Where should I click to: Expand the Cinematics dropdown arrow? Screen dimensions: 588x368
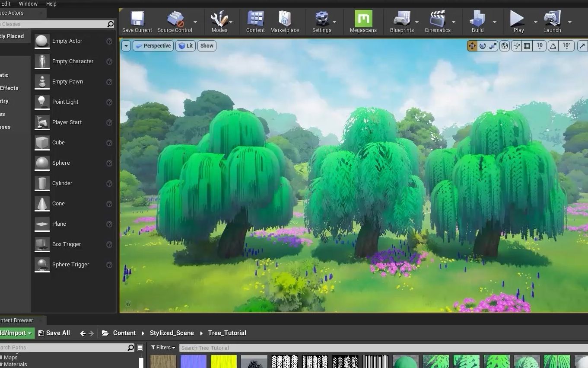pyautogui.click(x=454, y=22)
